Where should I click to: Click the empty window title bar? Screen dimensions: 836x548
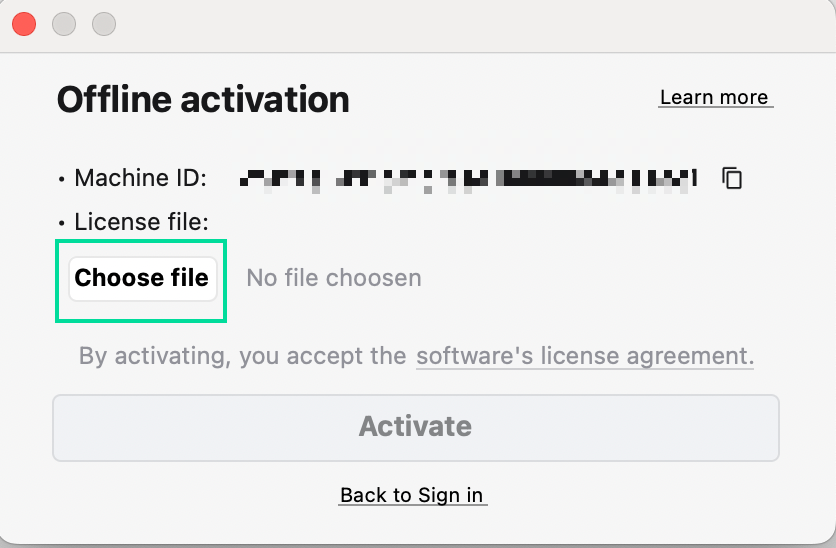tap(450, 24)
